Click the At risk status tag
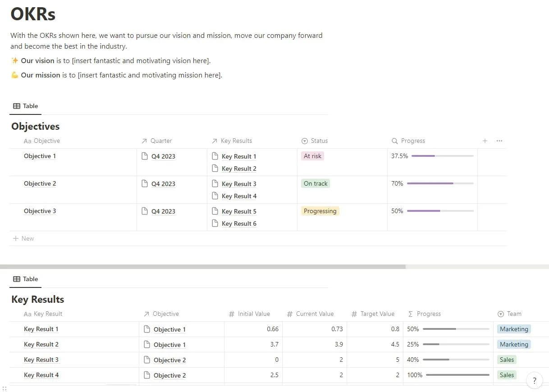This screenshot has height=392, width=549. coord(312,156)
